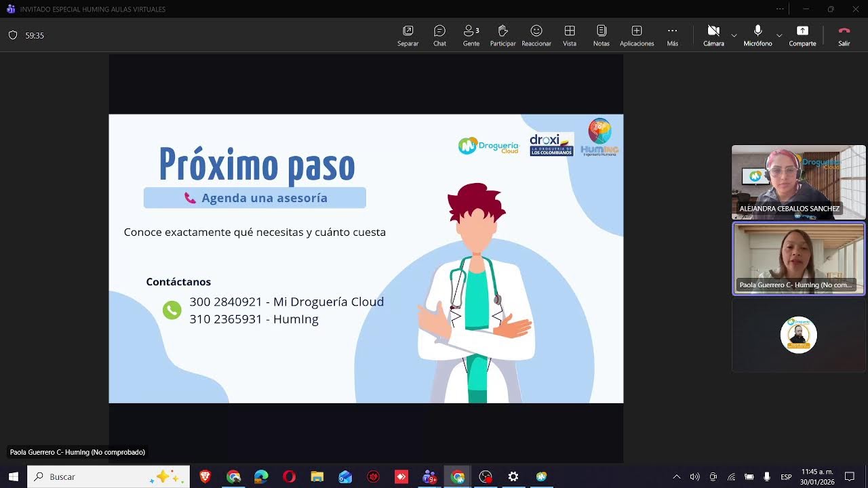Click the shared slide with Próximo paso
The image size is (868, 488).
[x=366, y=258]
